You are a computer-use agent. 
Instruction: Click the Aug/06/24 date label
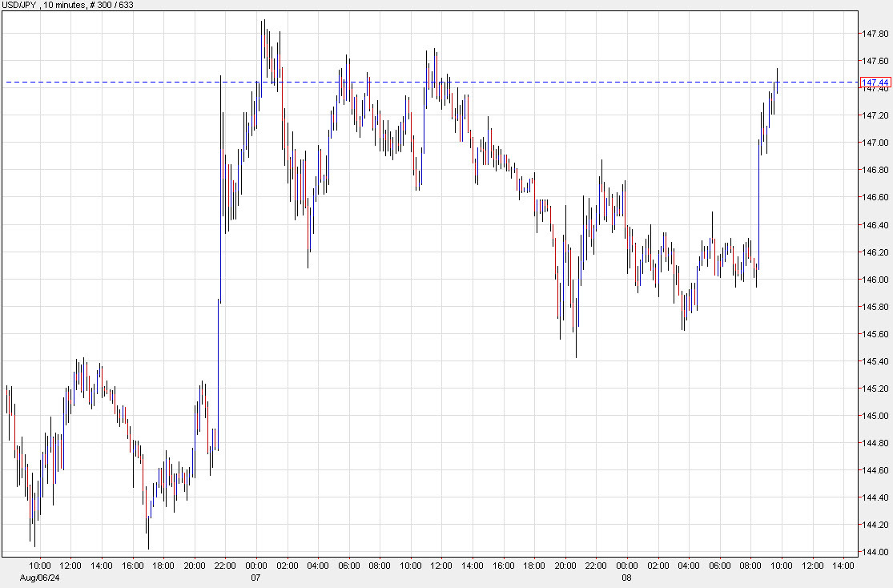[40, 578]
